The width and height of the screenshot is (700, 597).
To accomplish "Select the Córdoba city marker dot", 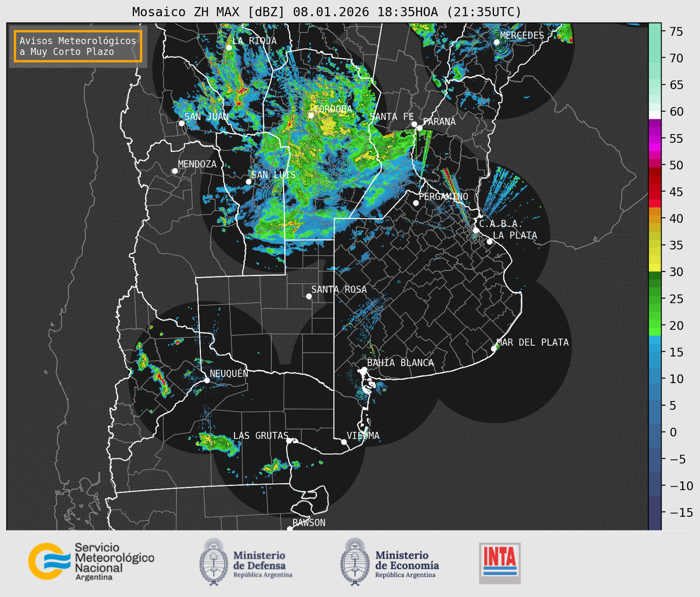I will tap(311, 115).
